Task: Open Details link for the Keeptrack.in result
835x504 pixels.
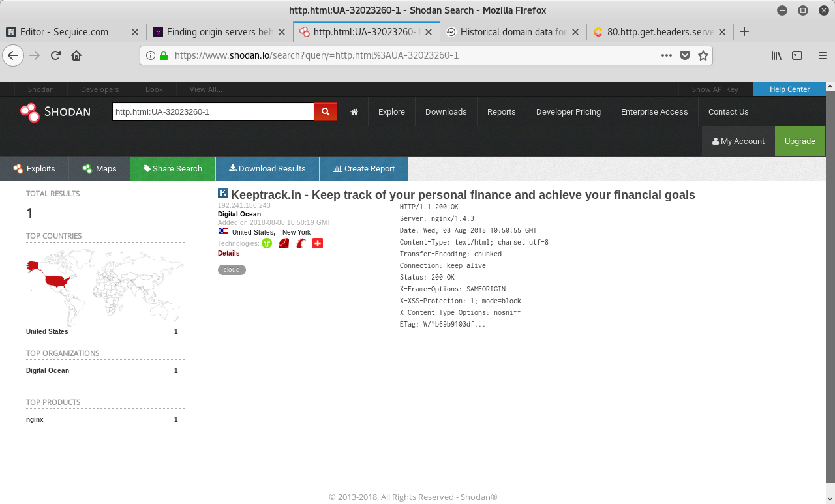Action: coord(228,253)
